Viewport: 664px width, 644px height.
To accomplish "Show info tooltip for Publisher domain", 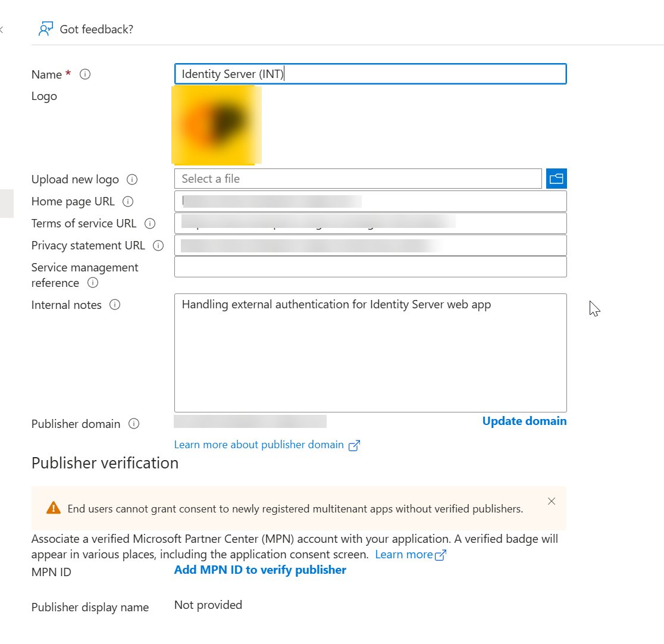I will point(134,424).
